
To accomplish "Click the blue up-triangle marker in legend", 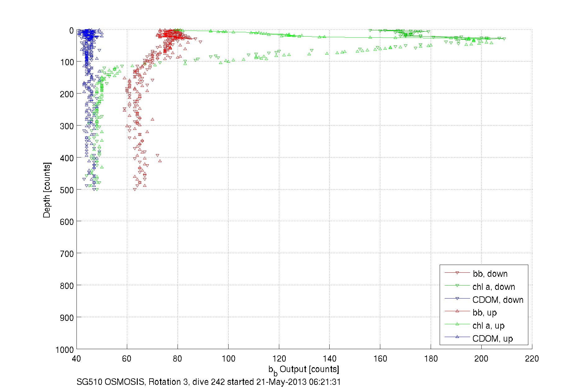I will tap(457, 337).
